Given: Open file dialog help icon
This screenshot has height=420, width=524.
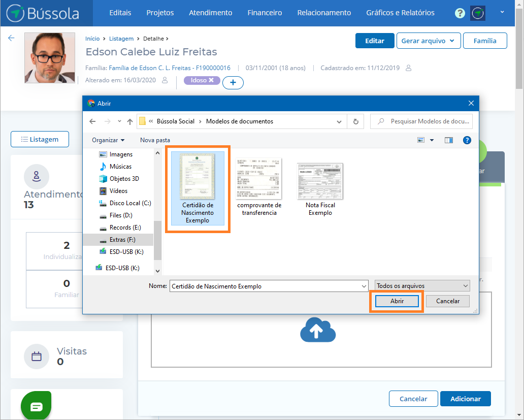Looking at the screenshot, I should click(x=467, y=140).
